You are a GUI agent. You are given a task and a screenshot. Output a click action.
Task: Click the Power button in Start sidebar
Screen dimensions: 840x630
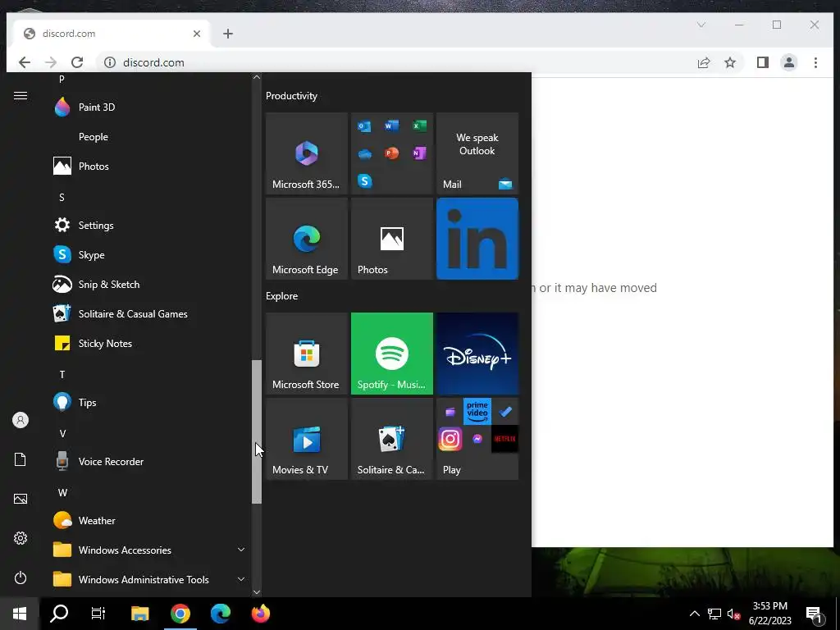pyautogui.click(x=21, y=577)
